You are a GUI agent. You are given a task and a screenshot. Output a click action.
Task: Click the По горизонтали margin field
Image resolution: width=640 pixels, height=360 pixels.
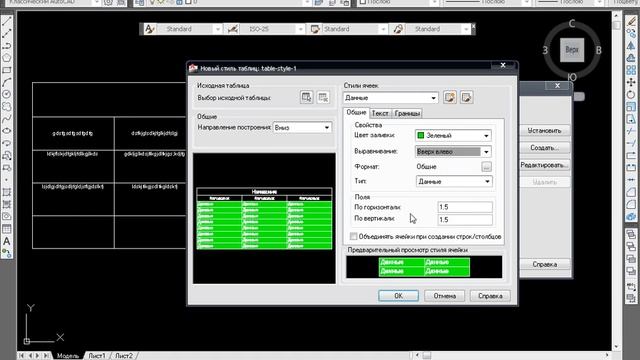465,207
